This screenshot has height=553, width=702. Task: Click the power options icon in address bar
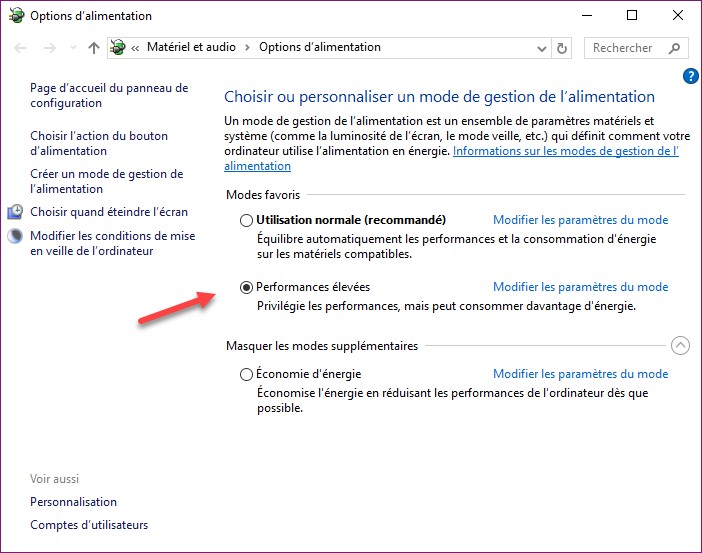pyautogui.click(x=118, y=47)
